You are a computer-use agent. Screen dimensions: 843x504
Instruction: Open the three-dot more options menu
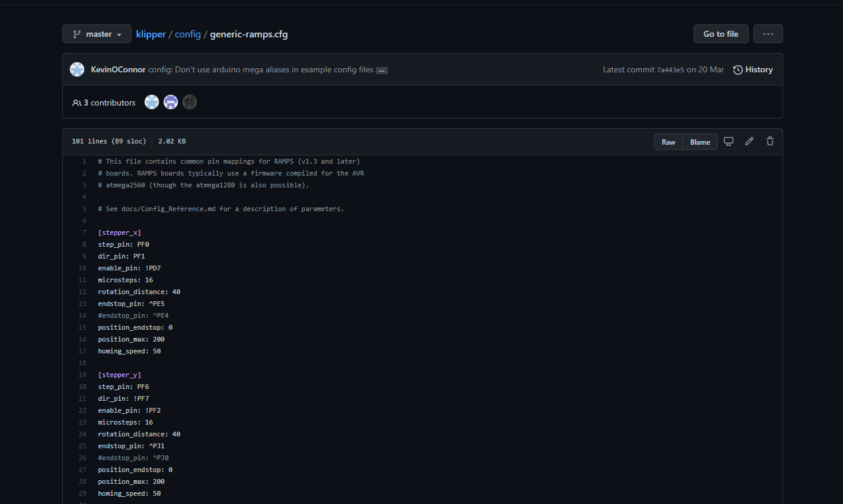768,34
